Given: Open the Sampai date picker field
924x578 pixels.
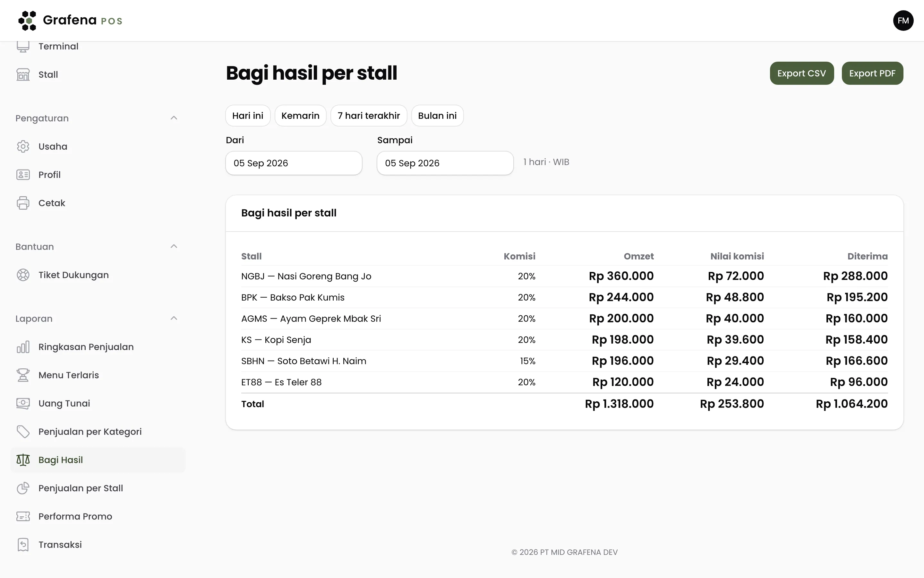Looking at the screenshot, I should 445,163.
